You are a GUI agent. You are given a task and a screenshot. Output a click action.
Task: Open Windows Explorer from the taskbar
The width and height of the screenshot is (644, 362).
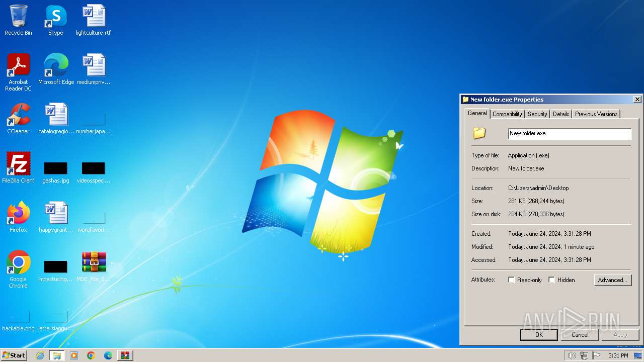(x=56, y=355)
